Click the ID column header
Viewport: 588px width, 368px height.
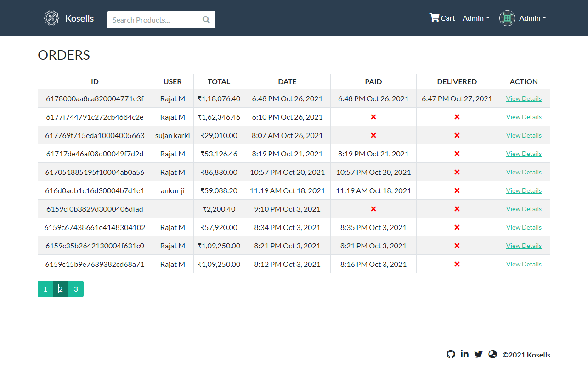click(95, 81)
